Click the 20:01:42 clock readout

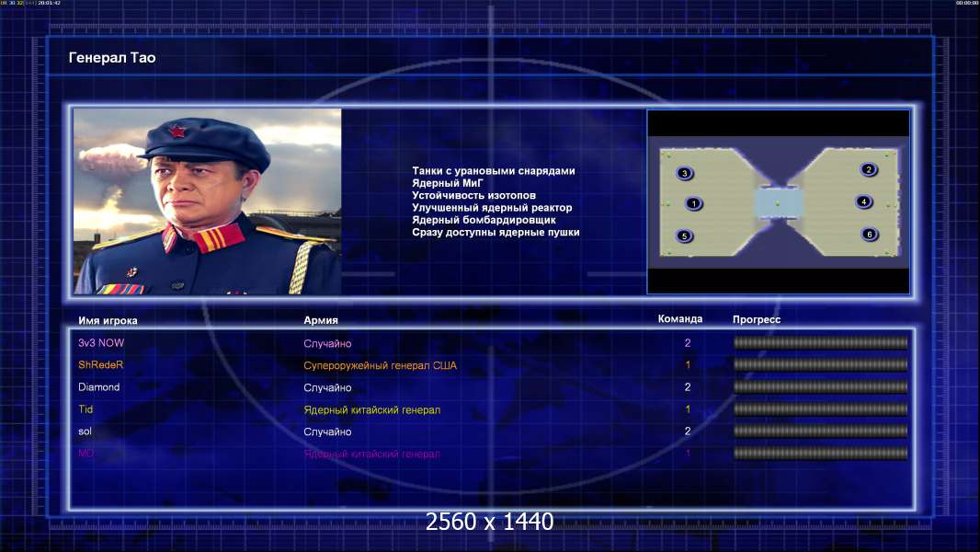[x=50, y=3]
